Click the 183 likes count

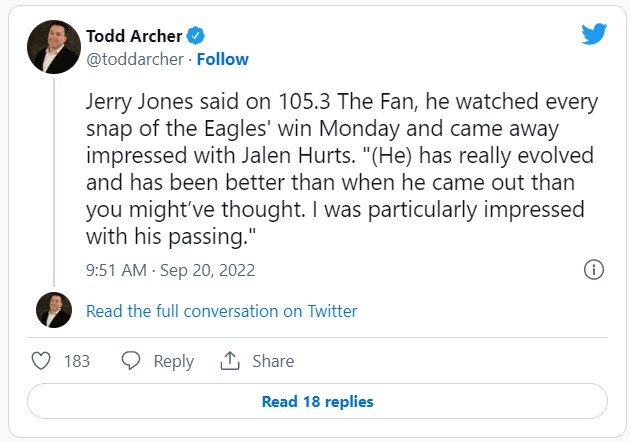(77, 361)
